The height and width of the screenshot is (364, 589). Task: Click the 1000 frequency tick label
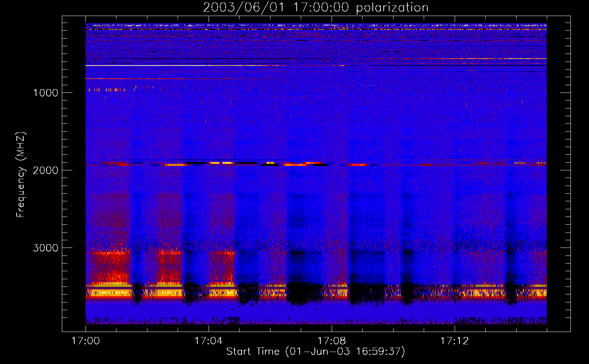pos(46,93)
